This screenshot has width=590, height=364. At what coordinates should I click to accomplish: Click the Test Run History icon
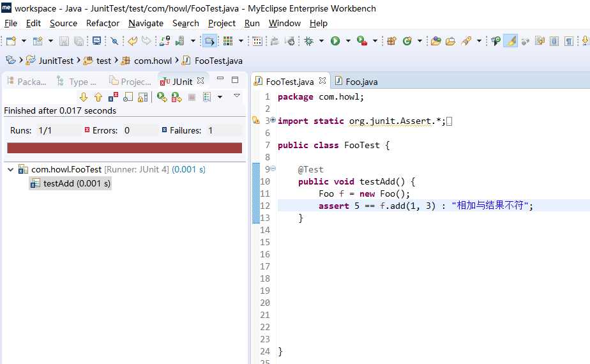[207, 97]
